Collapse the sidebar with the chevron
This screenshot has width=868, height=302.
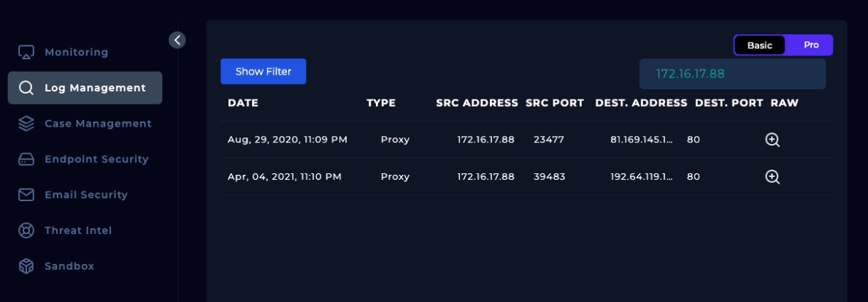[x=177, y=40]
